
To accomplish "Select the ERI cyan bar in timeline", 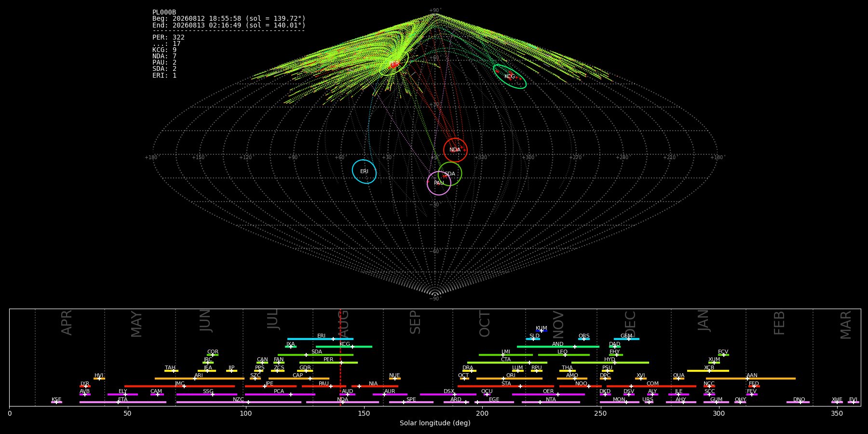I will point(320,339).
